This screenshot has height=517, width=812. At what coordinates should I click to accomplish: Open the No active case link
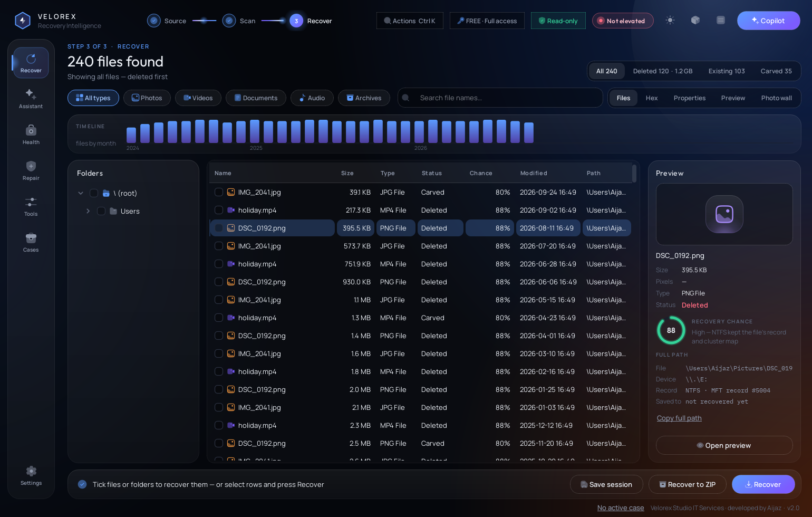click(x=621, y=508)
